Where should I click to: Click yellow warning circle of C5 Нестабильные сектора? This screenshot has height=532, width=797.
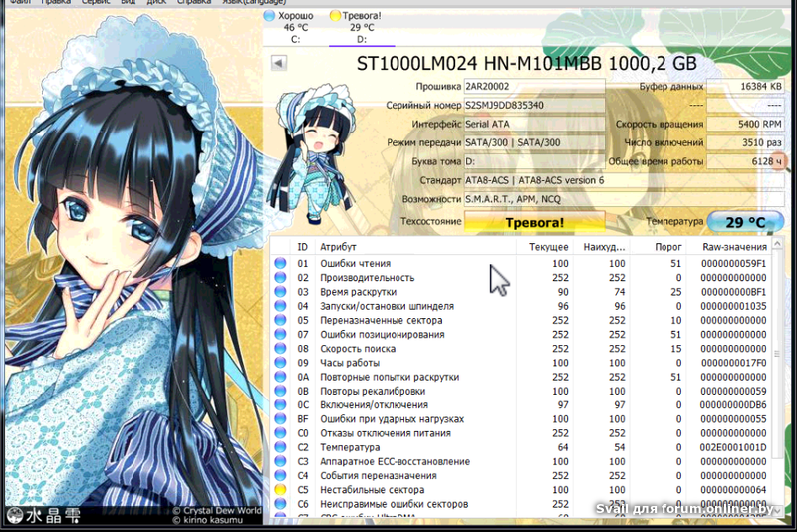click(280, 490)
